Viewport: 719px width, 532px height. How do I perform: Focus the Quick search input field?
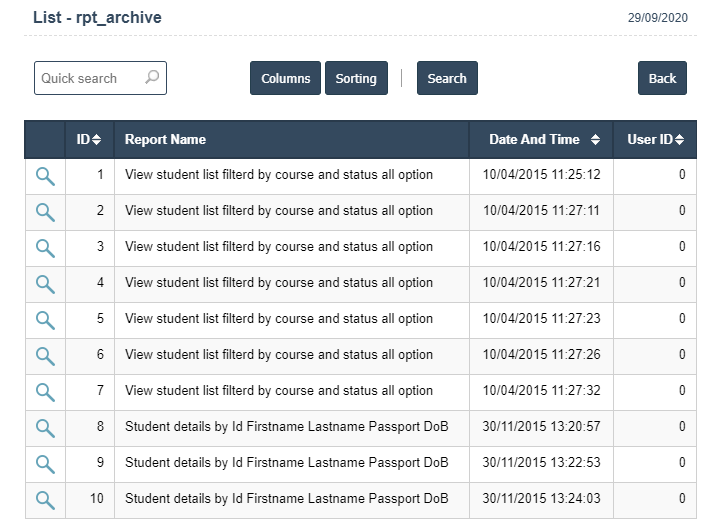(x=90, y=78)
